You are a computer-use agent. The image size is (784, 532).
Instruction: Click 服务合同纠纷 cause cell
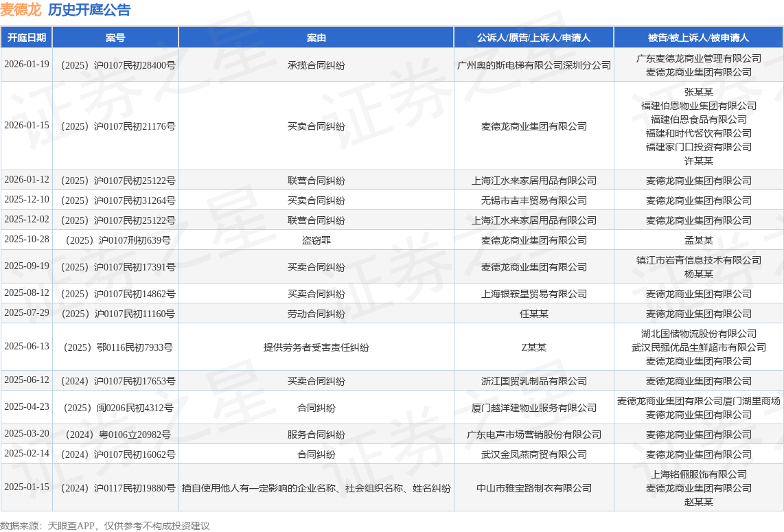pos(316,434)
